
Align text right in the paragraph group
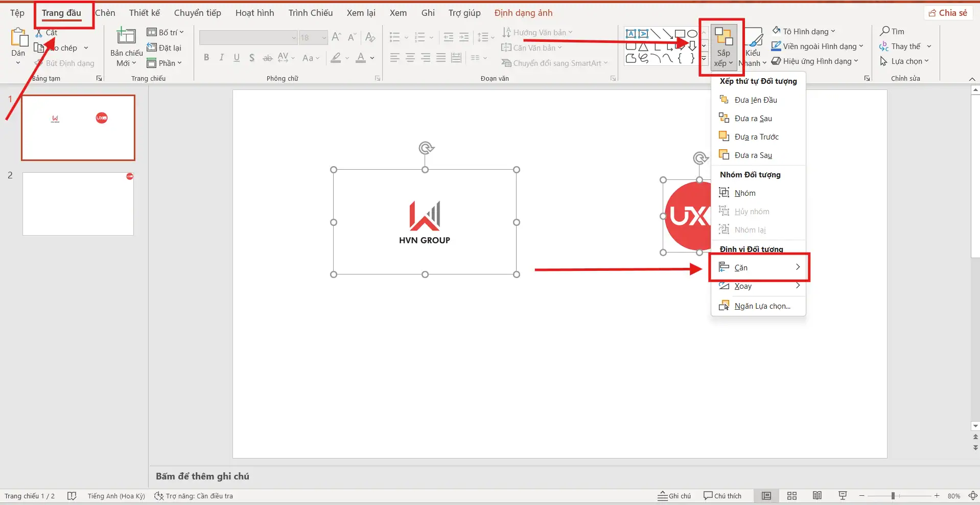point(426,58)
